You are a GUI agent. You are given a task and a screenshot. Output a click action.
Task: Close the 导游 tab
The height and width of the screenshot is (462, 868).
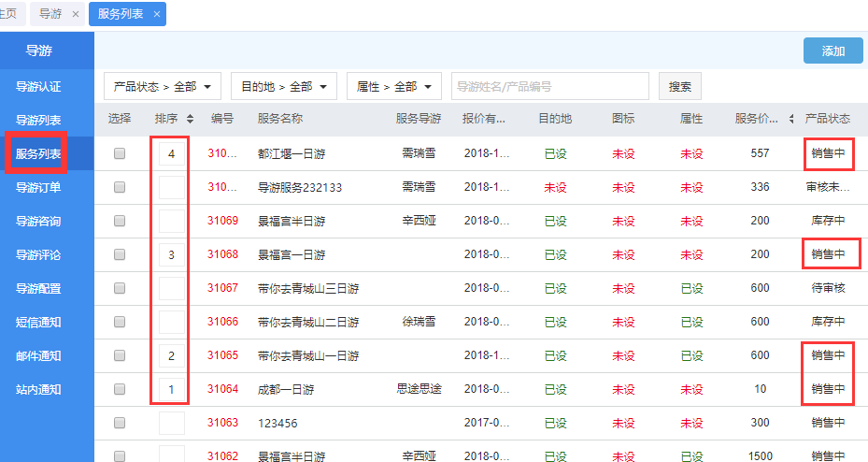[x=76, y=14]
